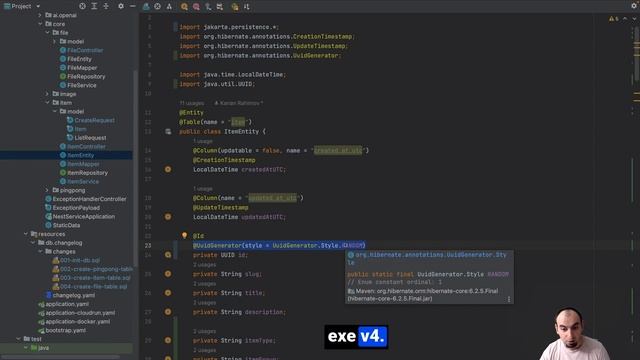This screenshot has width=640, height=360.
Task: Select ExceptionHandlerController class
Action: tap(89, 199)
